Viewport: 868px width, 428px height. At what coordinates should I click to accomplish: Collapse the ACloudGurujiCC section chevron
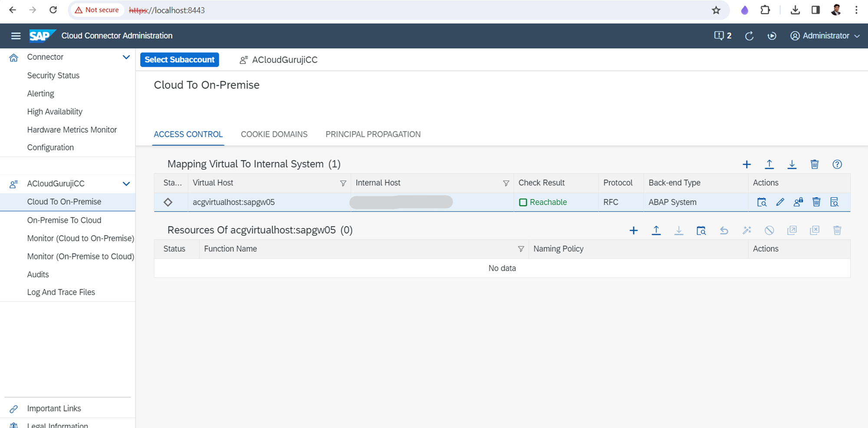click(126, 184)
